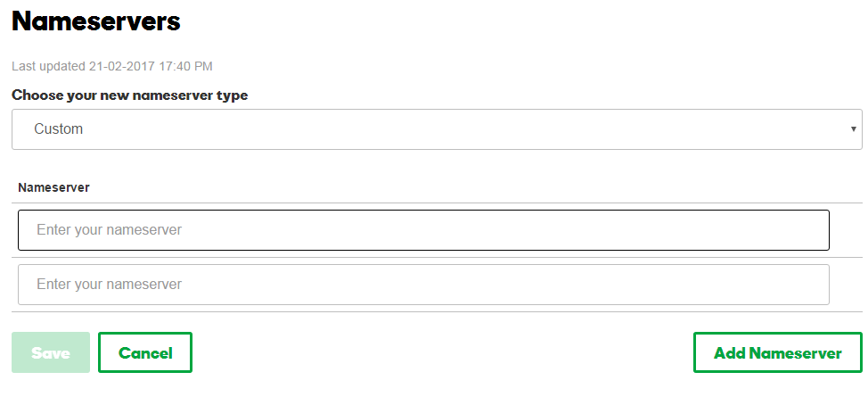Click the small arrow on the Custom dropdown
The width and height of the screenshot is (868, 397).
pos(856,130)
